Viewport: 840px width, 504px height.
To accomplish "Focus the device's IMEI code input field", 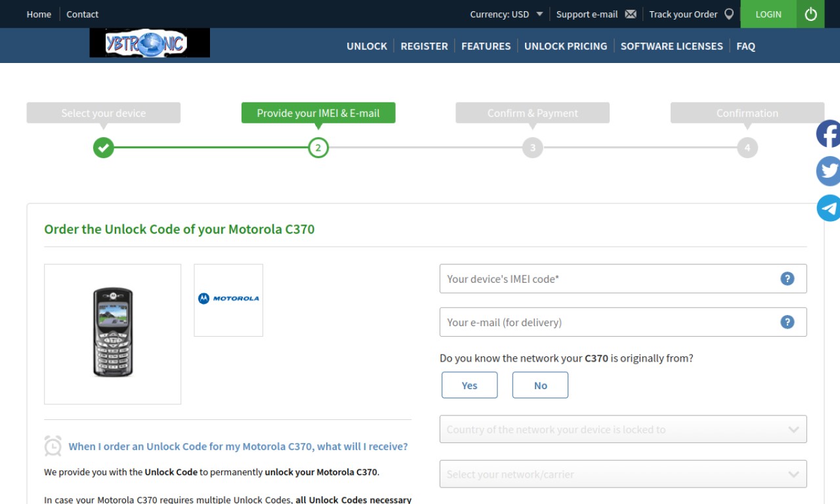I will coord(623,278).
